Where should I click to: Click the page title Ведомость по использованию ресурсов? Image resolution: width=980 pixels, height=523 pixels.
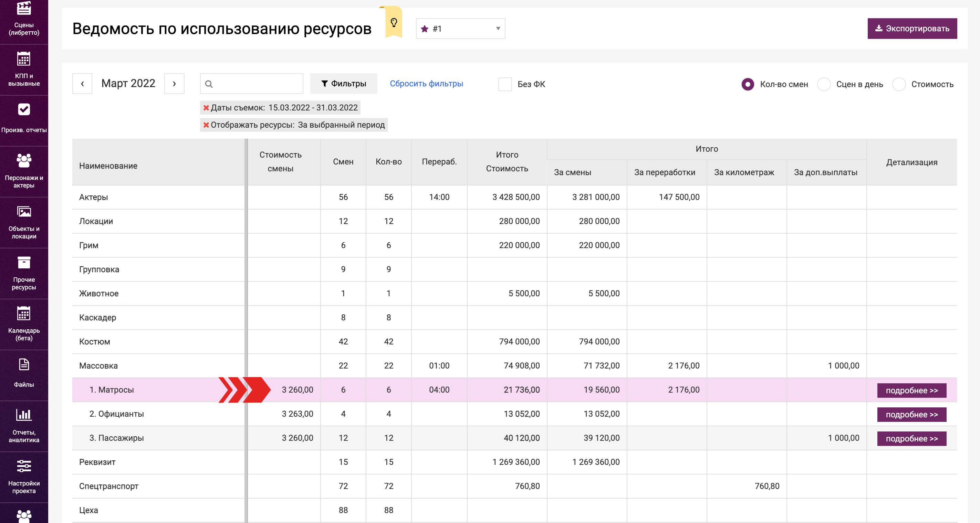[x=222, y=29]
